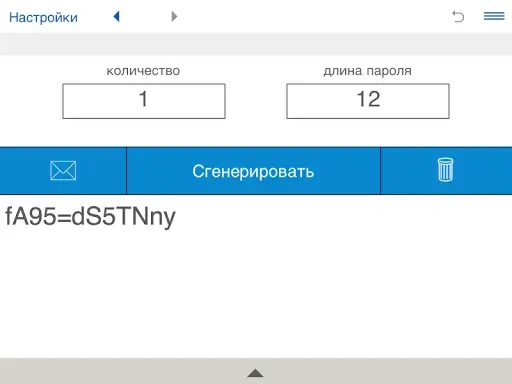Focus the длина пароля input field
Screen dimensions: 512x384
click(x=368, y=101)
